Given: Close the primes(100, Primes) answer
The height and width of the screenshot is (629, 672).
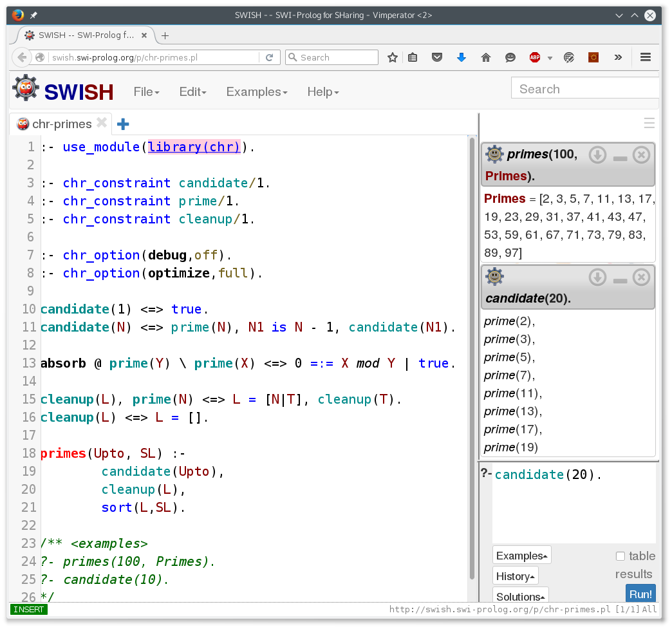Looking at the screenshot, I should pyautogui.click(x=642, y=155).
